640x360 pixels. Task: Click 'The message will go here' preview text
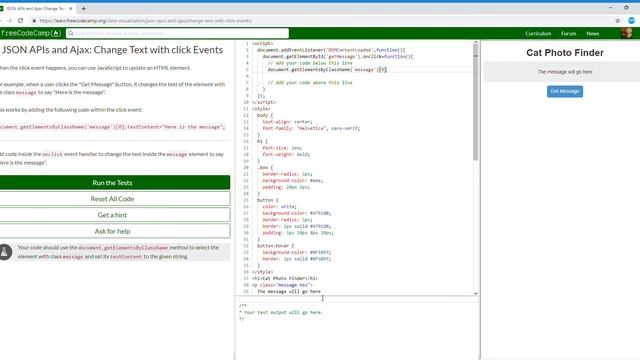pos(565,71)
